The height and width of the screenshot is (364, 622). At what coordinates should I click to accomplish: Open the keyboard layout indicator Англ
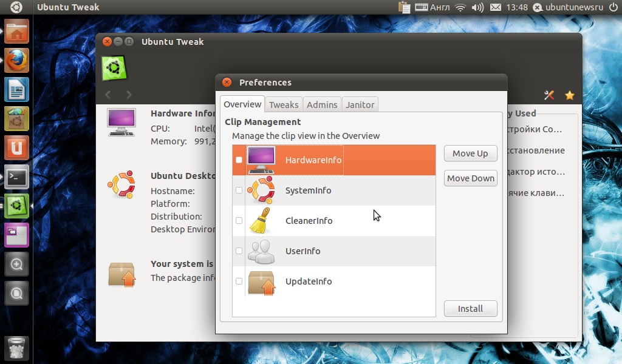(432, 7)
